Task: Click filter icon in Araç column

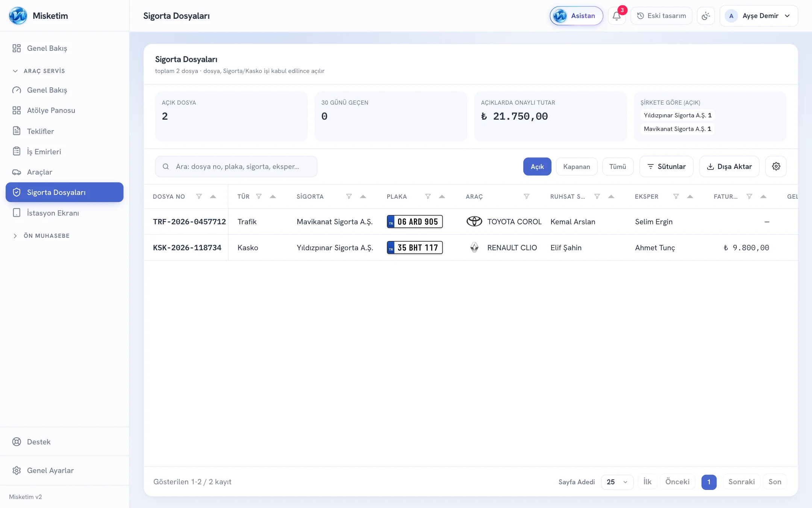Action: click(x=526, y=196)
